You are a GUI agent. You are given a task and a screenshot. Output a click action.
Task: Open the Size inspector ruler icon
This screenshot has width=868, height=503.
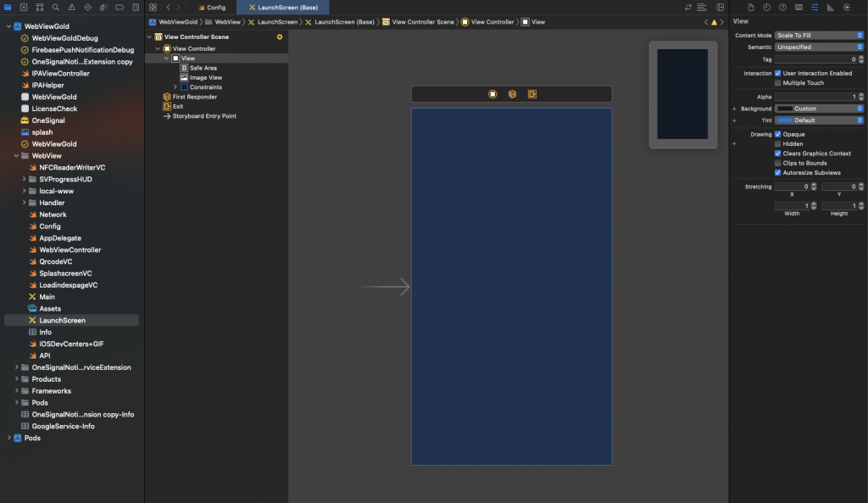tap(830, 8)
